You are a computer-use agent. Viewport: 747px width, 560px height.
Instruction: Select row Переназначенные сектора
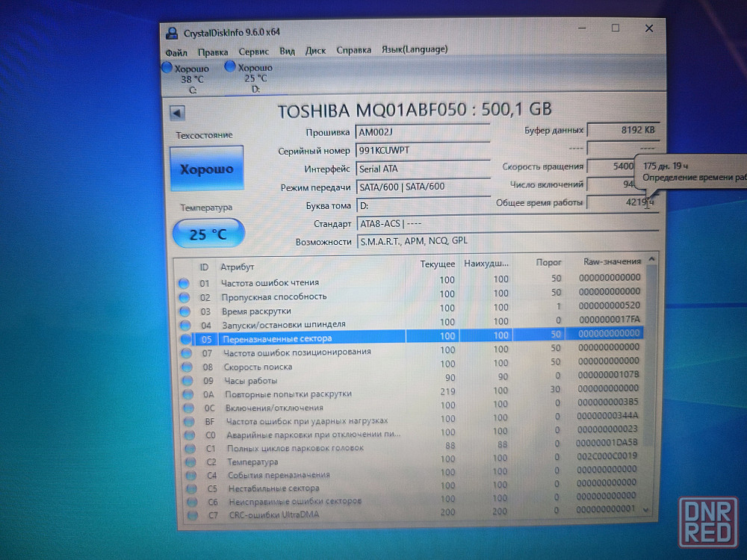coord(412,336)
